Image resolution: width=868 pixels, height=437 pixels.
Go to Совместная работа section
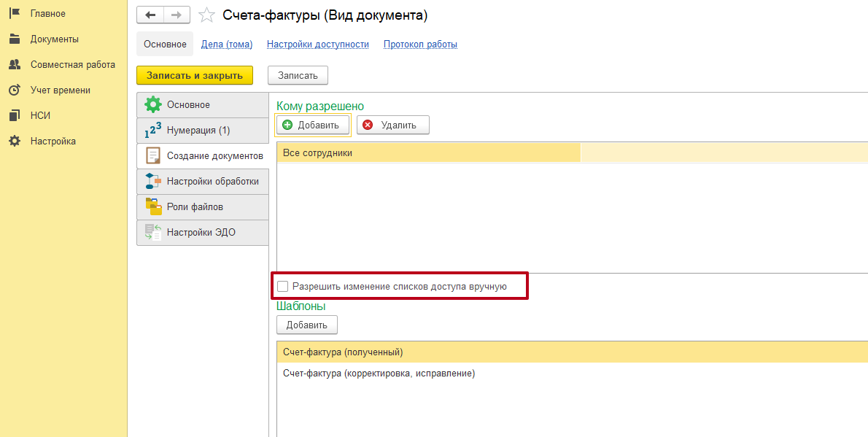point(72,65)
